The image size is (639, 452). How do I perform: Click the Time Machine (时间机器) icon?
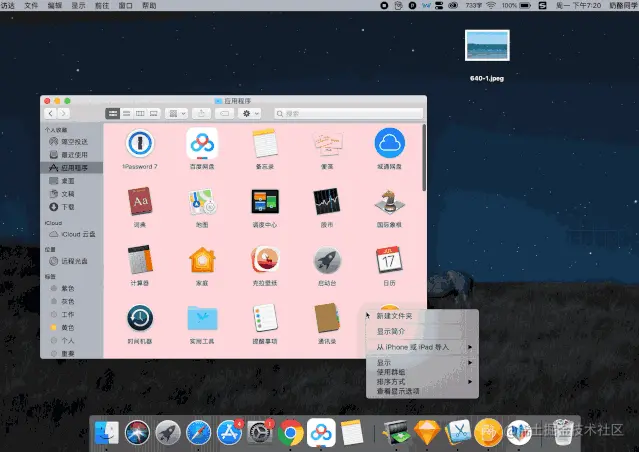coord(140,318)
